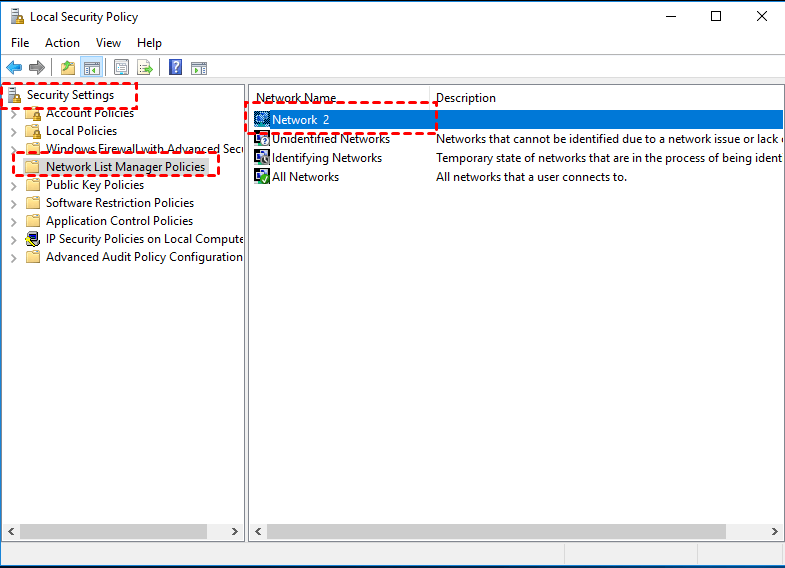
Task: Click the Back arrow toolbar icon
Action: 14,68
